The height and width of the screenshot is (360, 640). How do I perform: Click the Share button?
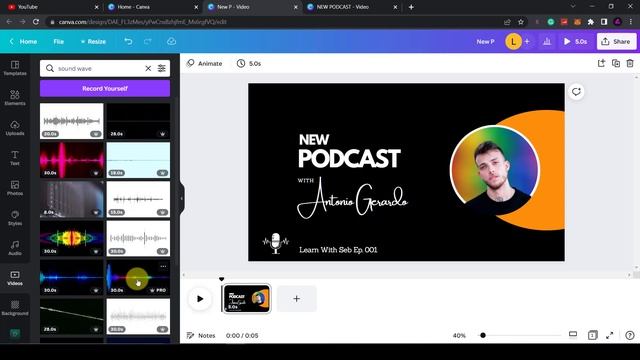(616, 42)
